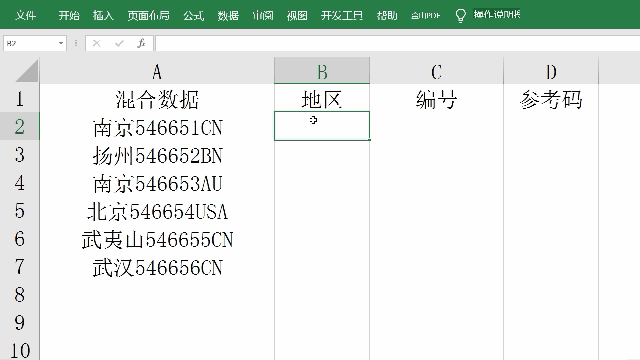640x360 pixels.
Task: Select column A header
Action: (x=157, y=71)
